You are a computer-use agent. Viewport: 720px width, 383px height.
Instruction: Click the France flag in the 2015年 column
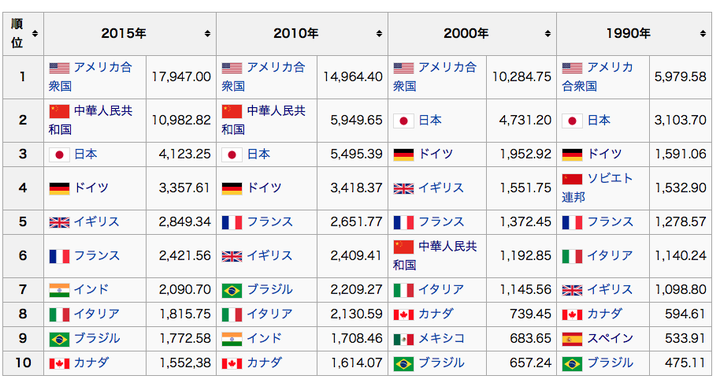(59, 256)
